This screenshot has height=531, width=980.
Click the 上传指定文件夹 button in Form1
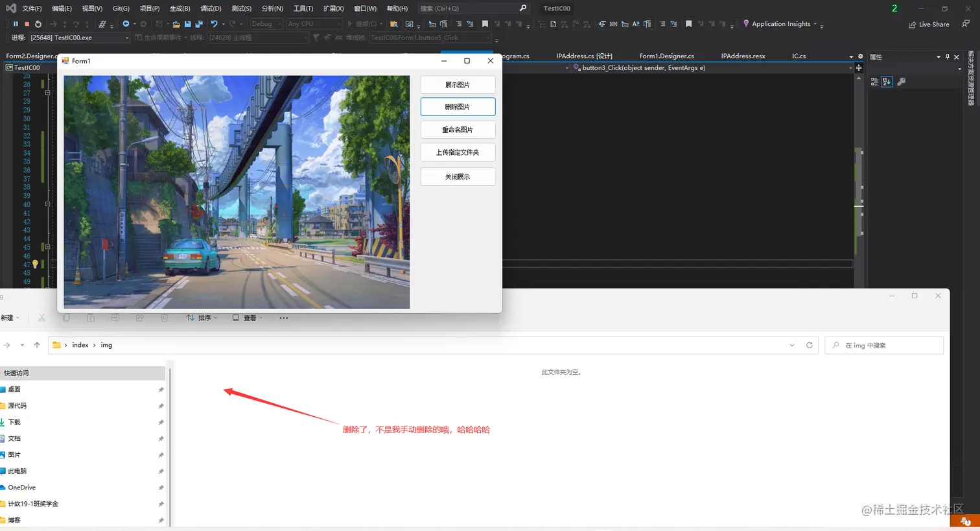(x=458, y=152)
